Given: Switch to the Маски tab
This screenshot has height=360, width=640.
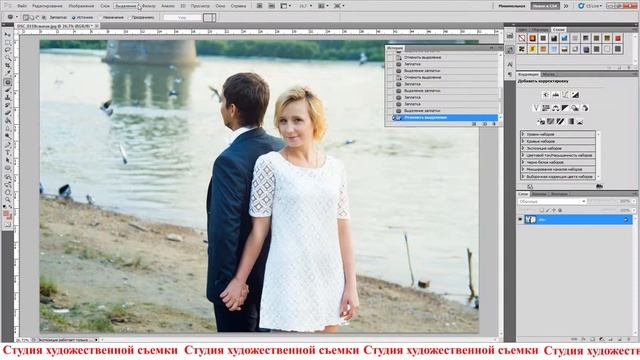Looking at the screenshot, I should (x=548, y=74).
